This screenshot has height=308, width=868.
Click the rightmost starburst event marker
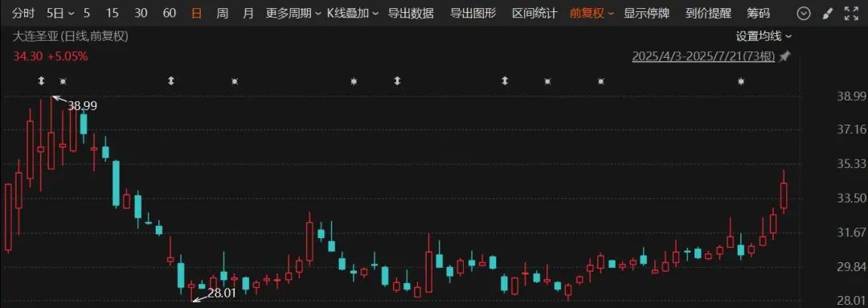tap(741, 81)
